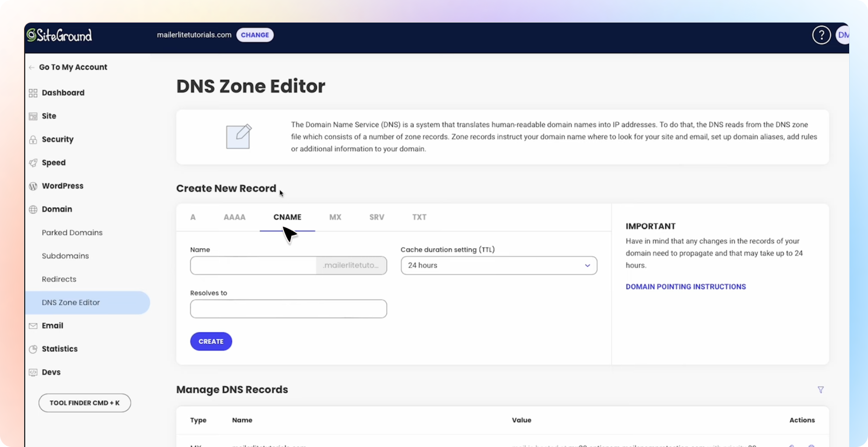Click the Site icon in sidebar
868x447 pixels.
click(33, 116)
